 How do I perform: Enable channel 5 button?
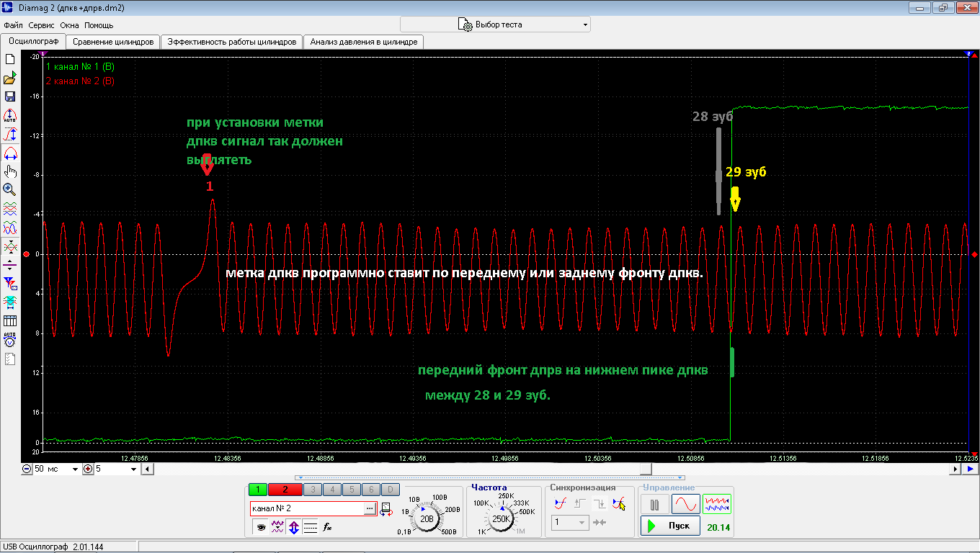350,490
